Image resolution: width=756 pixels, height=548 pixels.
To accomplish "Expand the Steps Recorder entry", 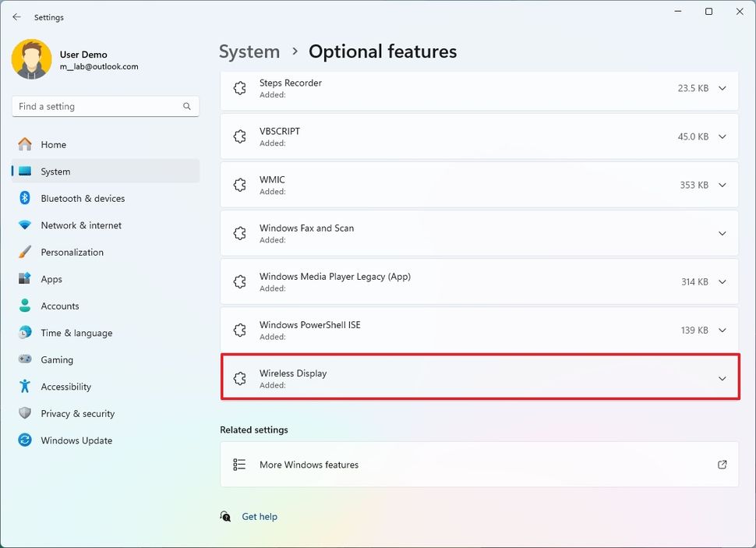I will point(722,88).
